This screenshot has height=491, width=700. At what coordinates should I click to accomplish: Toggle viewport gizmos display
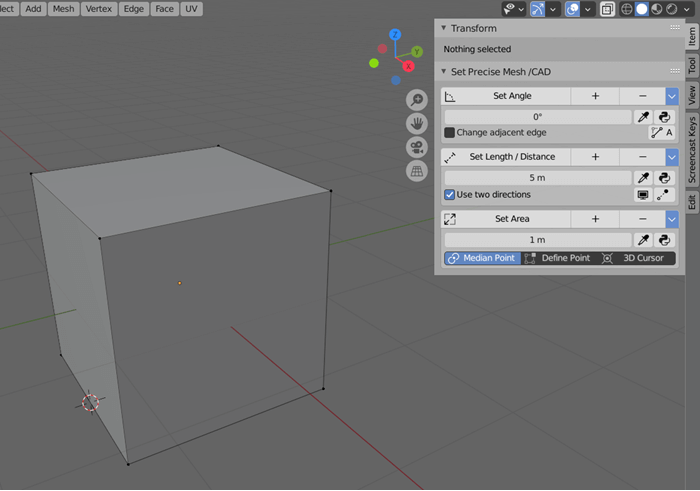coord(538,9)
